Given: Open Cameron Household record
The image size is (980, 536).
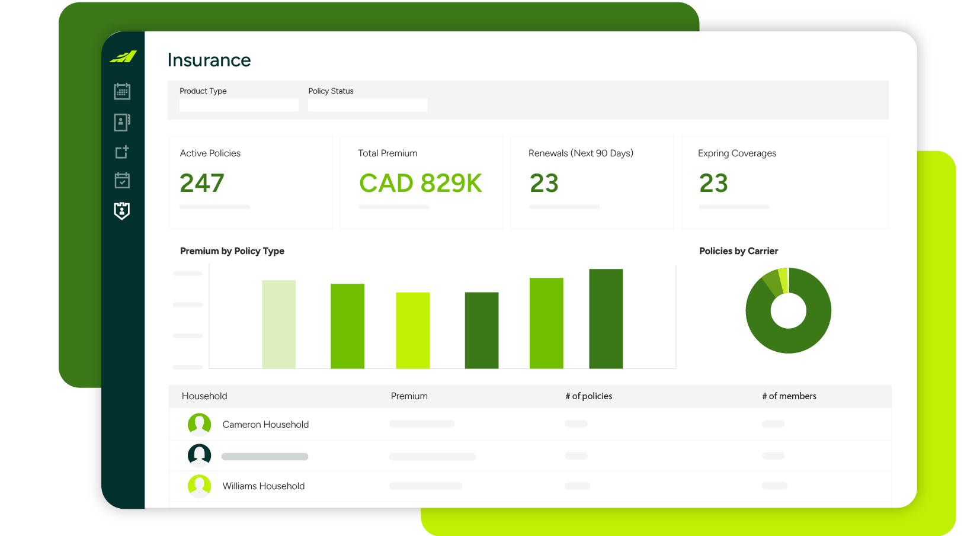Looking at the screenshot, I should 265,424.
